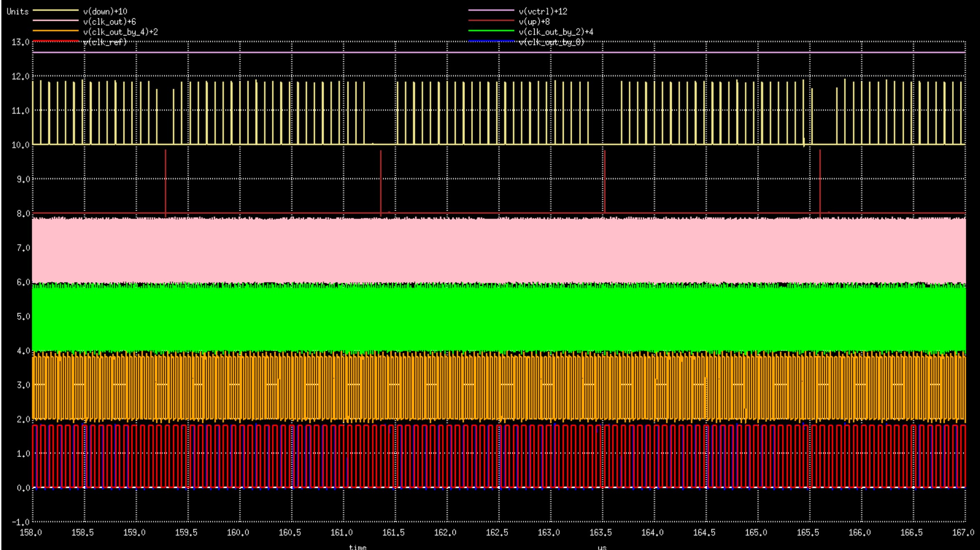
Task: Click the v(clk_out_by_4)+2 legend label
Action: [120, 32]
